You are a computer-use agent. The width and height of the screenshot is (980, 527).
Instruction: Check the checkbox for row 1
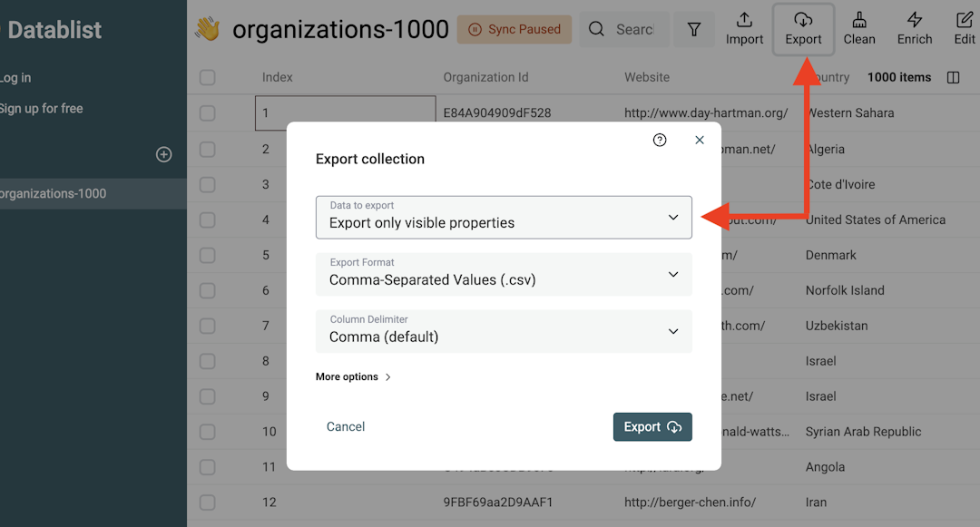[207, 112]
